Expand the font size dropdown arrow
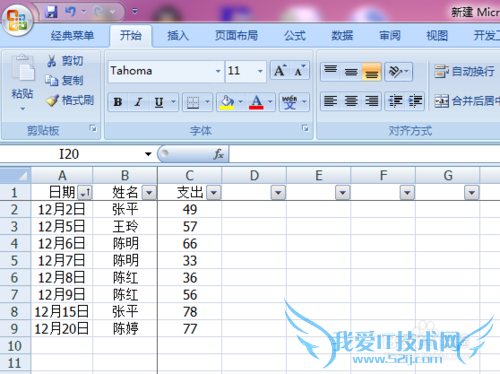 pyautogui.click(x=260, y=71)
